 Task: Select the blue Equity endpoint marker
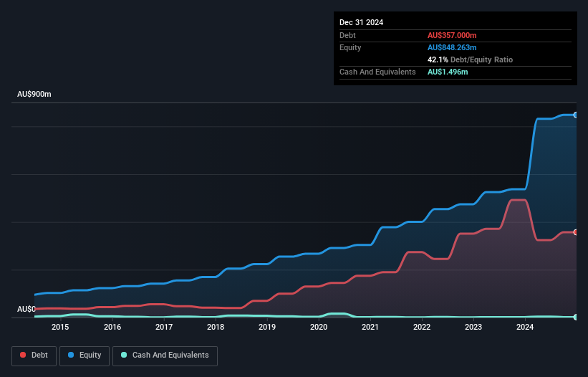[576, 115]
